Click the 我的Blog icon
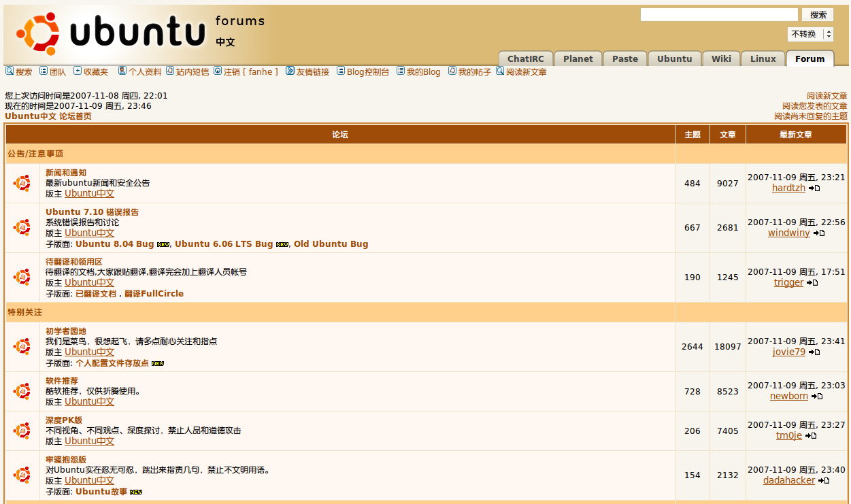This screenshot has height=504, width=851. (401, 71)
